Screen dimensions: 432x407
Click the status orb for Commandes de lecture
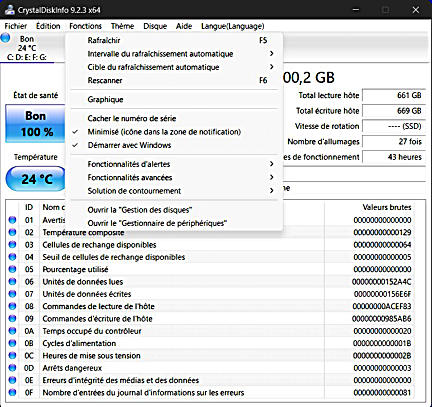click(12, 306)
